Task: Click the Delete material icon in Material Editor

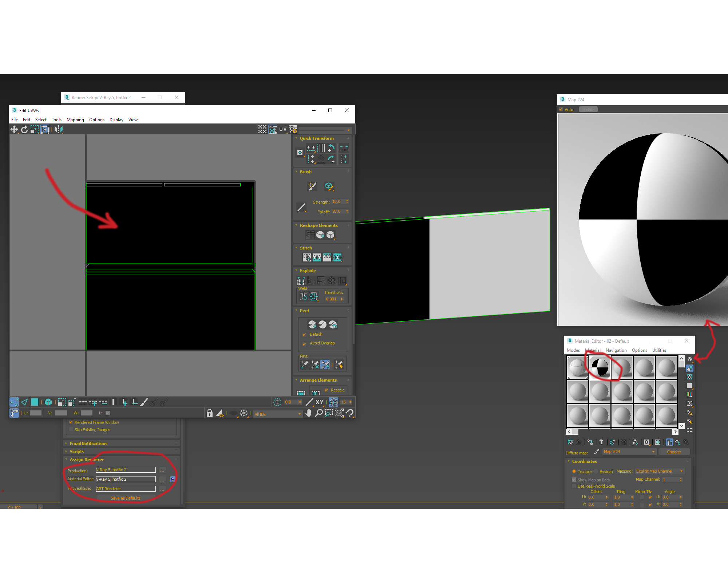Action: pos(601,442)
